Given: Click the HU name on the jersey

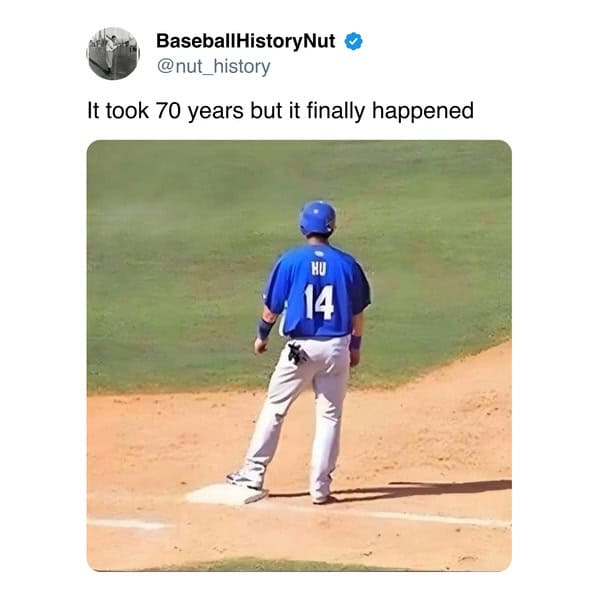Looking at the screenshot, I should pos(319,270).
